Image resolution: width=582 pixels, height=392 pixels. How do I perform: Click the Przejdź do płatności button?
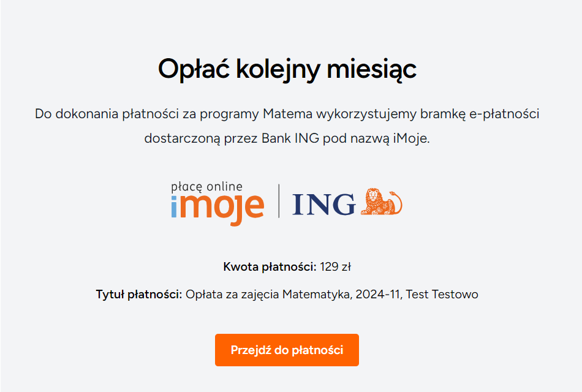pos(287,350)
